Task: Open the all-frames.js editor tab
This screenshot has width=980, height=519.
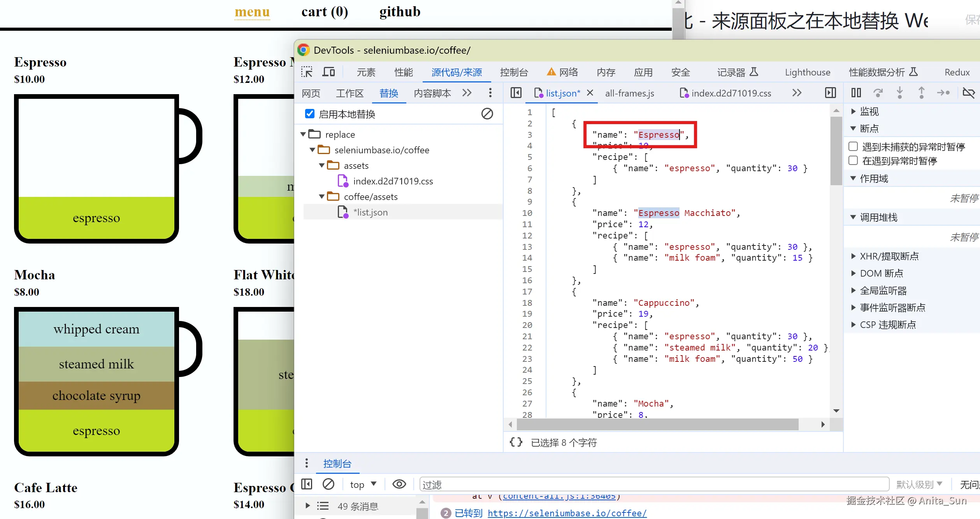Action: point(629,93)
